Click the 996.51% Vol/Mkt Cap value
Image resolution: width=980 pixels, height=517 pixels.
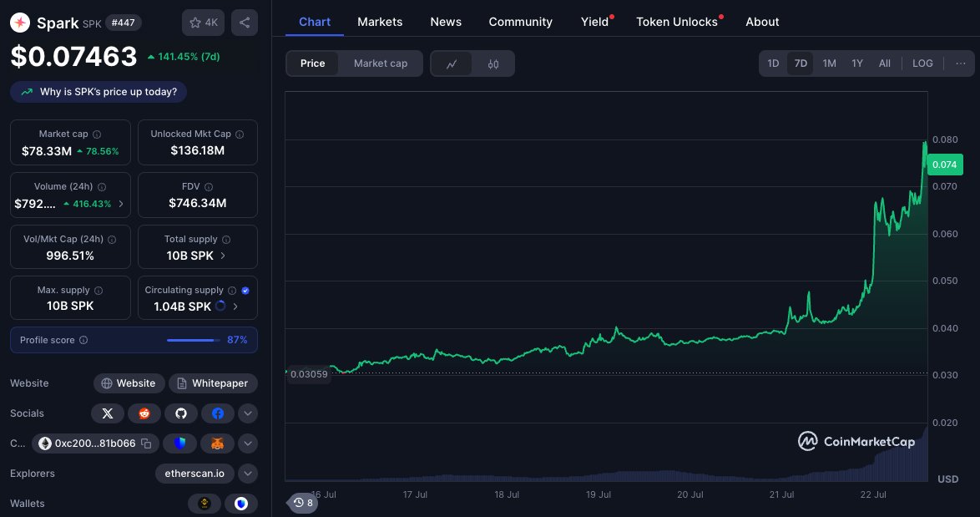(70, 256)
